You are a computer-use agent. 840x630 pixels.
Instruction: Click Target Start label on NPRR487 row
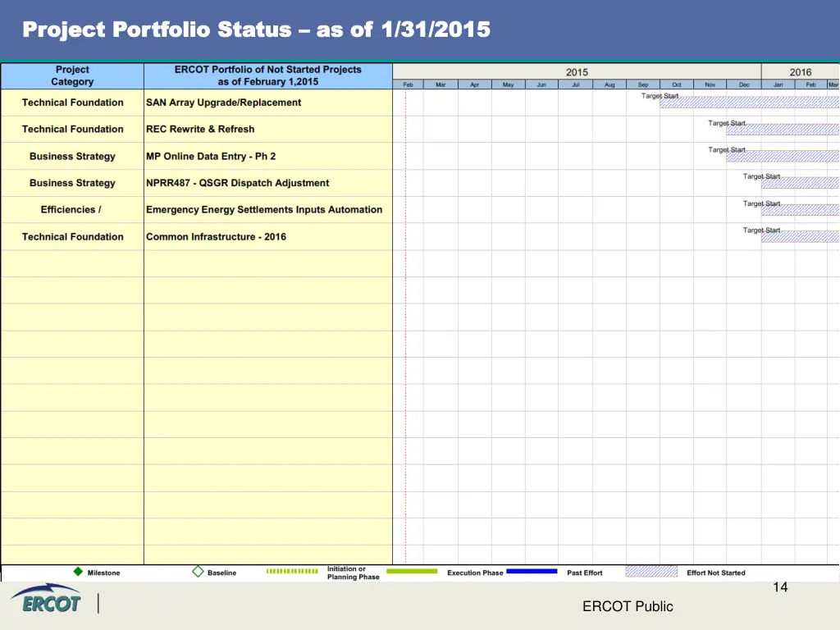(x=761, y=176)
